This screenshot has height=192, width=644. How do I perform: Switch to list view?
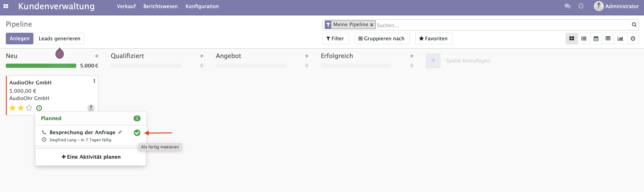[584, 38]
